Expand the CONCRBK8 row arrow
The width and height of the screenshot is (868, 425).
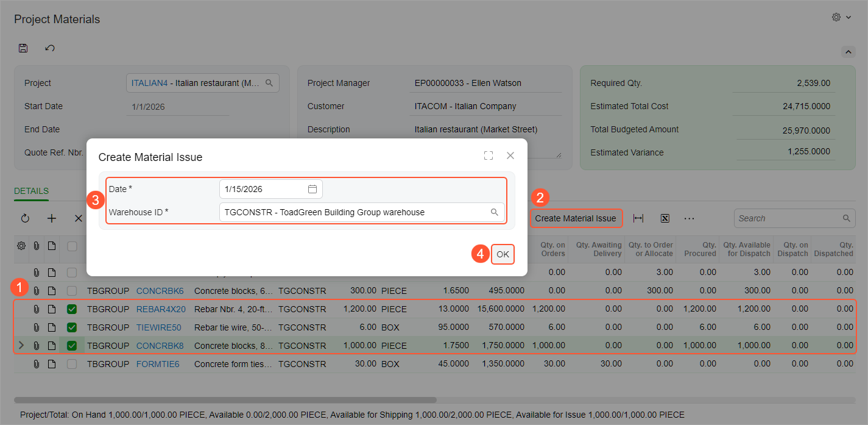pos(21,346)
